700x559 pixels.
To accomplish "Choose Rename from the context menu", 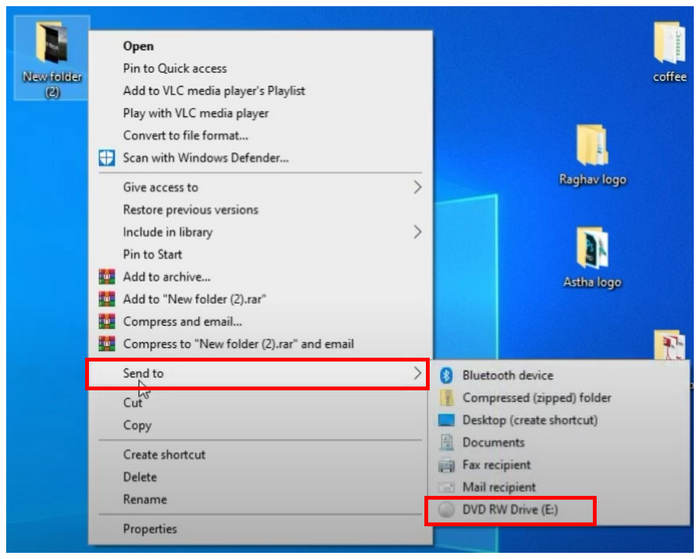I will 260,499.
